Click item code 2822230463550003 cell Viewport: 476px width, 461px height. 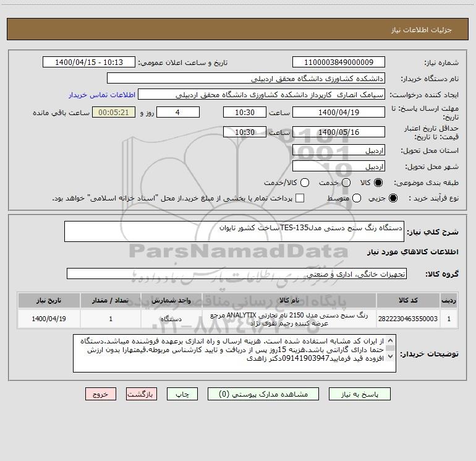point(408,319)
